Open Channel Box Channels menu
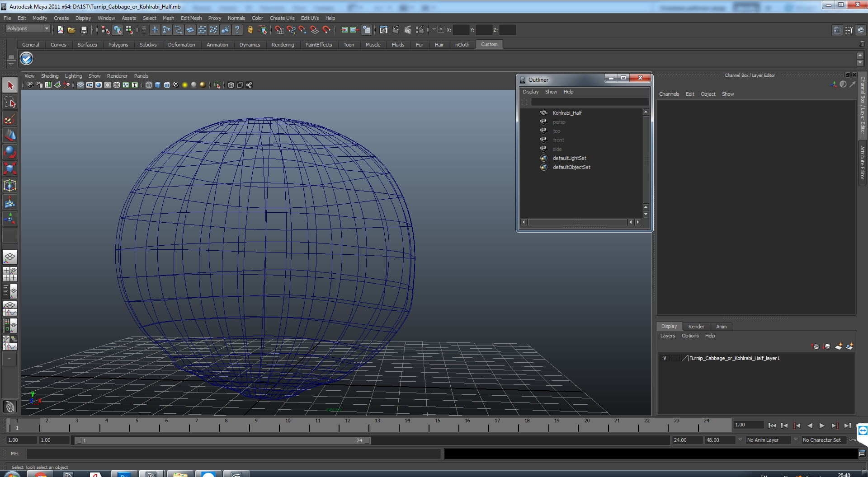Screen dimensions: 868x477 (669, 94)
